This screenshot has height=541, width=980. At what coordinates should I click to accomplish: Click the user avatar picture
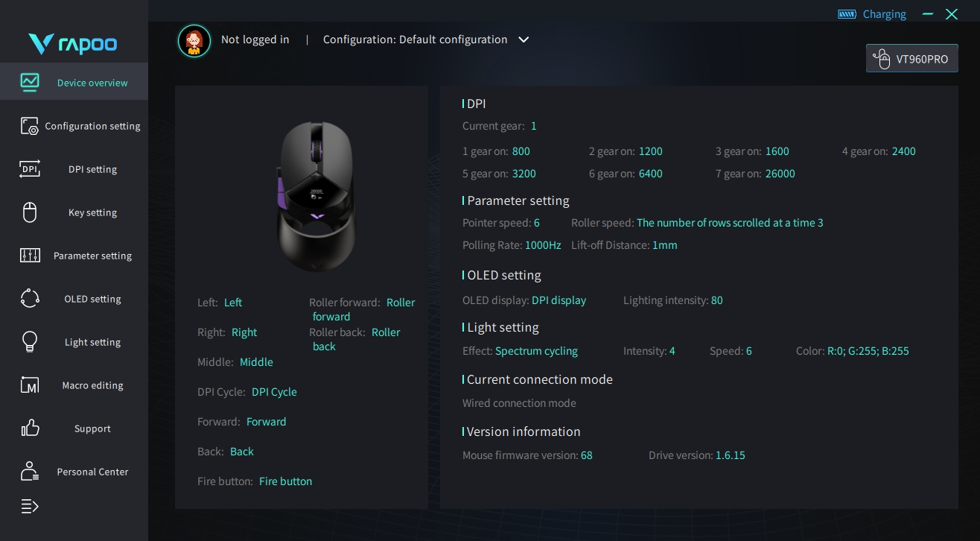click(x=194, y=40)
